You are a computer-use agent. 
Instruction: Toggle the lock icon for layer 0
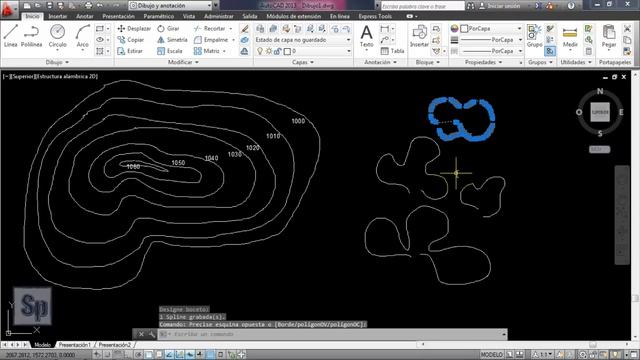click(x=278, y=51)
